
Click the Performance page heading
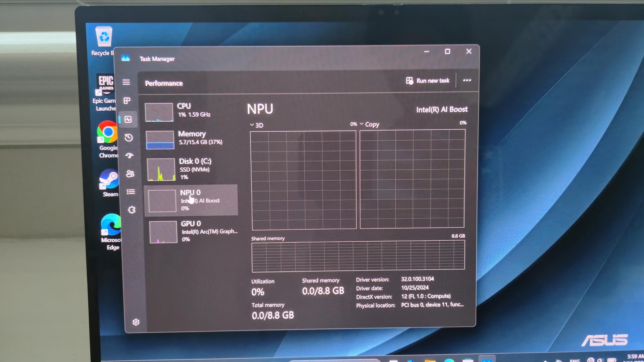164,83
